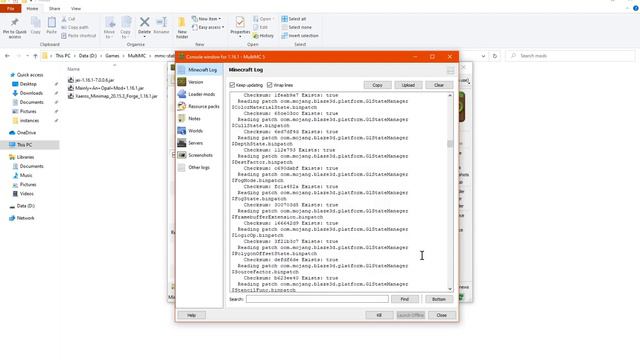This screenshot has width=640, height=360.
Task: Open the New item dropdown
Action: coord(207,19)
